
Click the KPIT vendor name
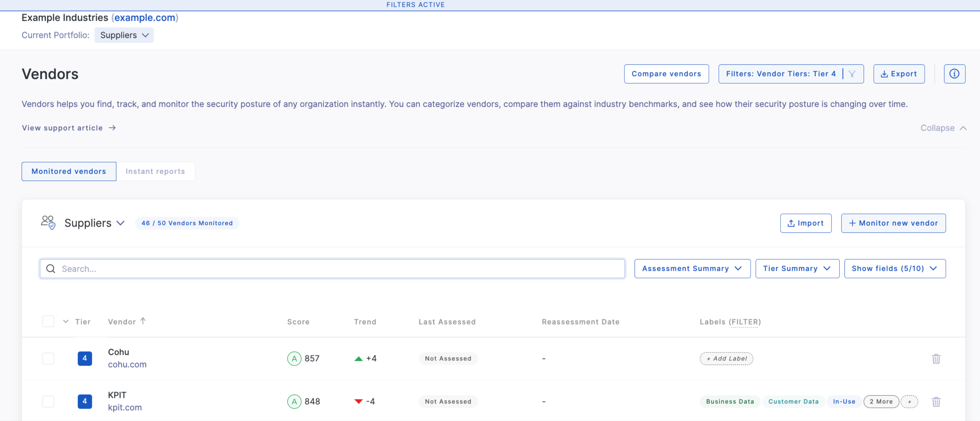pyautogui.click(x=117, y=395)
